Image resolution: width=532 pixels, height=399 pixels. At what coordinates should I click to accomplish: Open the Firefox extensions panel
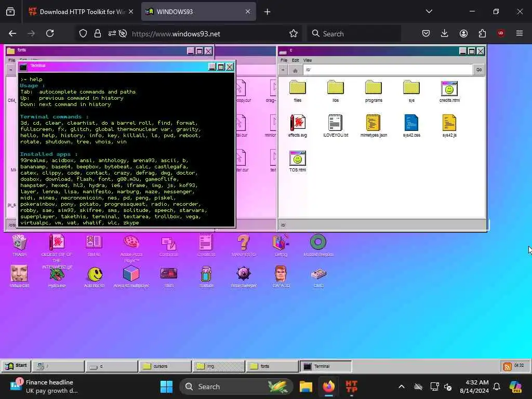point(482,33)
